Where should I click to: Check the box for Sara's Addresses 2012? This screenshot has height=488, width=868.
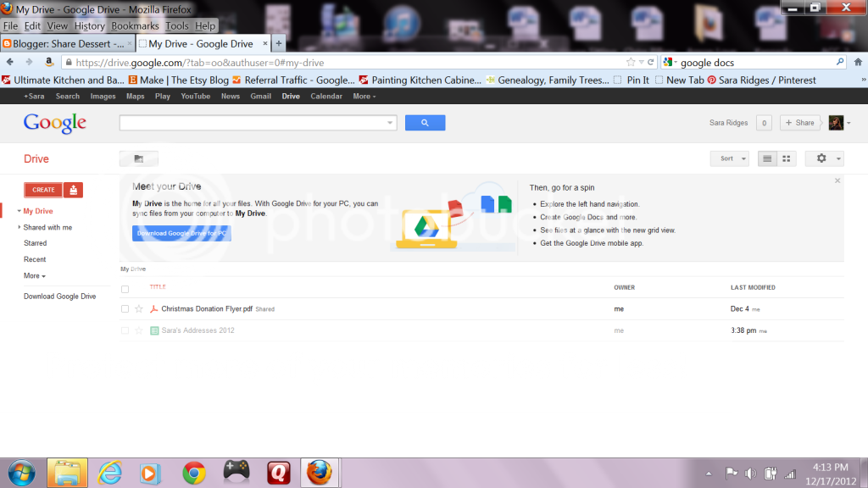click(125, 330)
